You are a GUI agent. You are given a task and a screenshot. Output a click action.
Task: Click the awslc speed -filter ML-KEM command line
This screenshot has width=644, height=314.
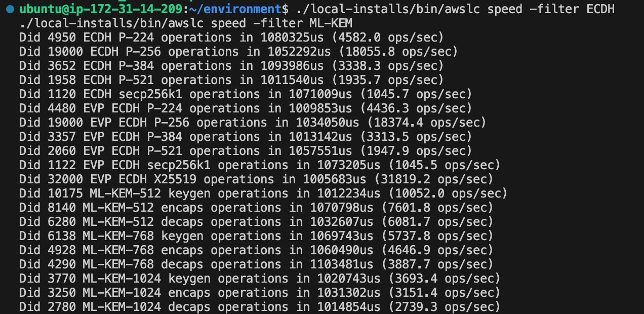186,23
